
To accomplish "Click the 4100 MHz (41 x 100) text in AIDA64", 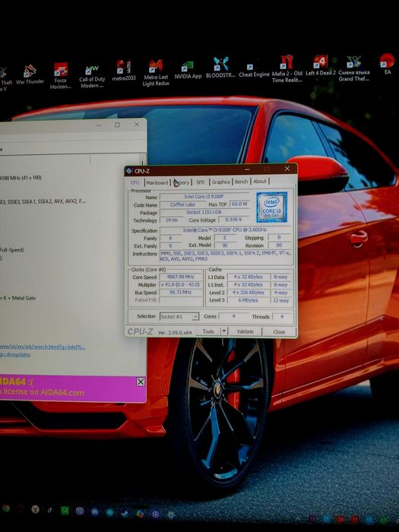I will (21, 178).
